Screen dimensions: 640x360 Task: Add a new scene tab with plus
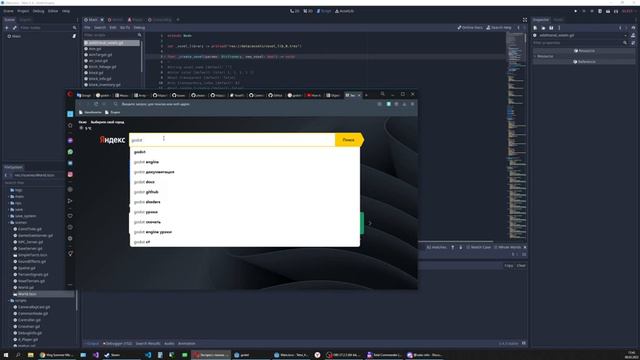click(x=178, y=20)
